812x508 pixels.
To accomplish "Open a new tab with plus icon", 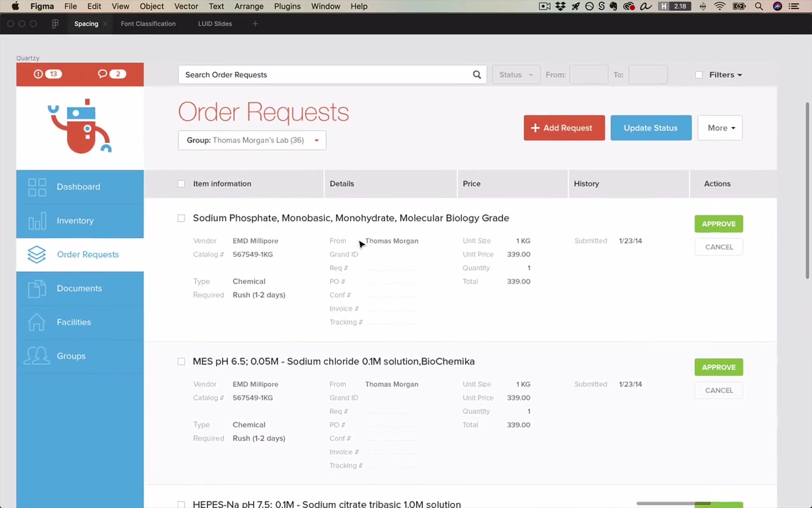I will (x=256, y=23).
